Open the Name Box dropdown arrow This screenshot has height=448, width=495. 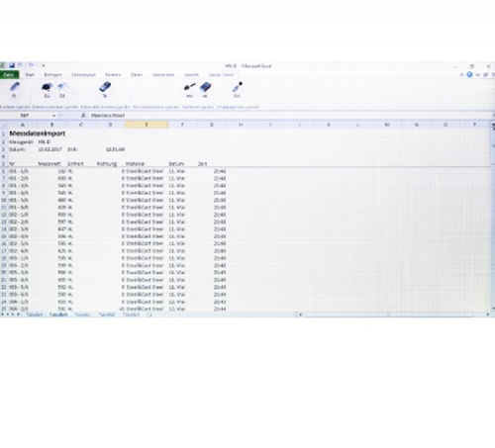coord(53,116)
